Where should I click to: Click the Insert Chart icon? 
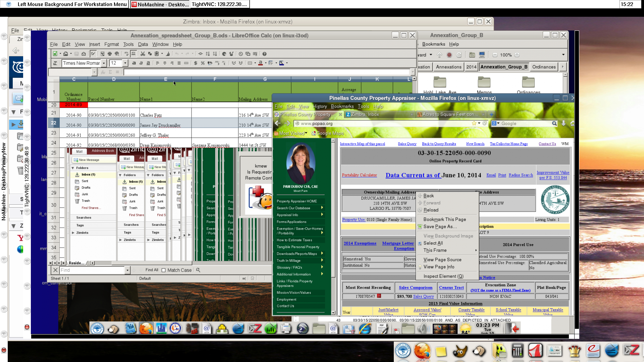[224, 54]
